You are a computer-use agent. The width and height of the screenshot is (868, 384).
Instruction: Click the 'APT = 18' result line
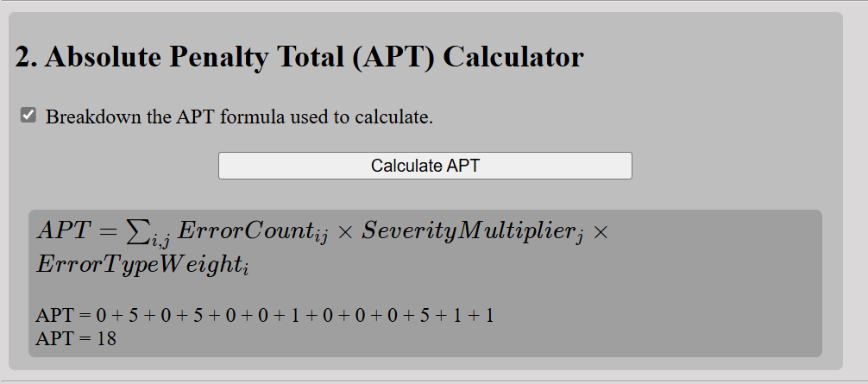[76, 338]
